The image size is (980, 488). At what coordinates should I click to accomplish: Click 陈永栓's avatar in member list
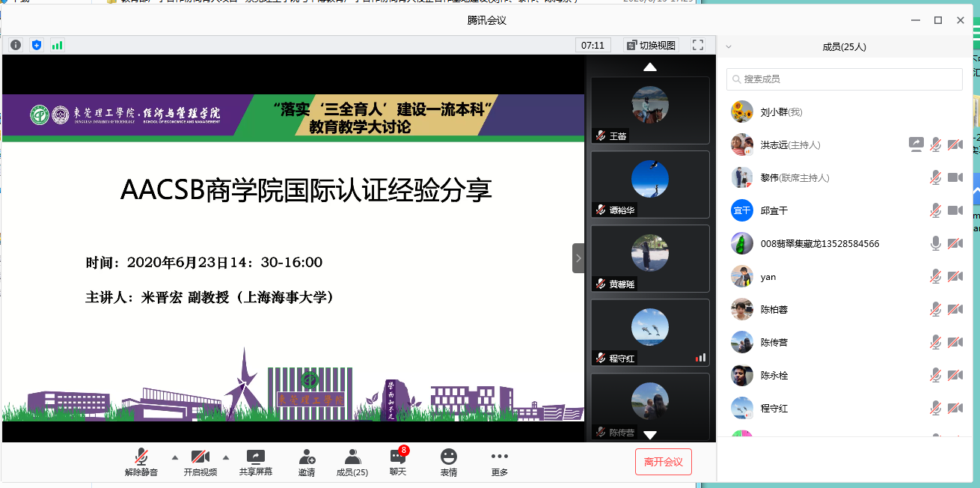tap(742, 375)
